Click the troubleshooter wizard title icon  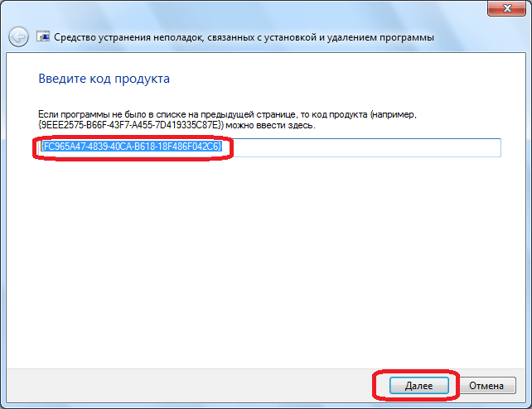pyautogui.click(x=43, y=36)
